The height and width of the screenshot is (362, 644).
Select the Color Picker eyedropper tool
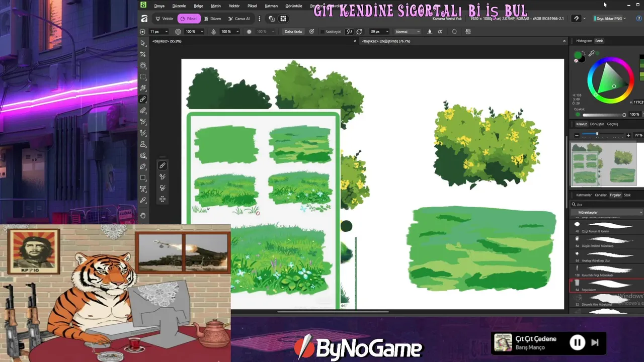[x=143, y=200]
